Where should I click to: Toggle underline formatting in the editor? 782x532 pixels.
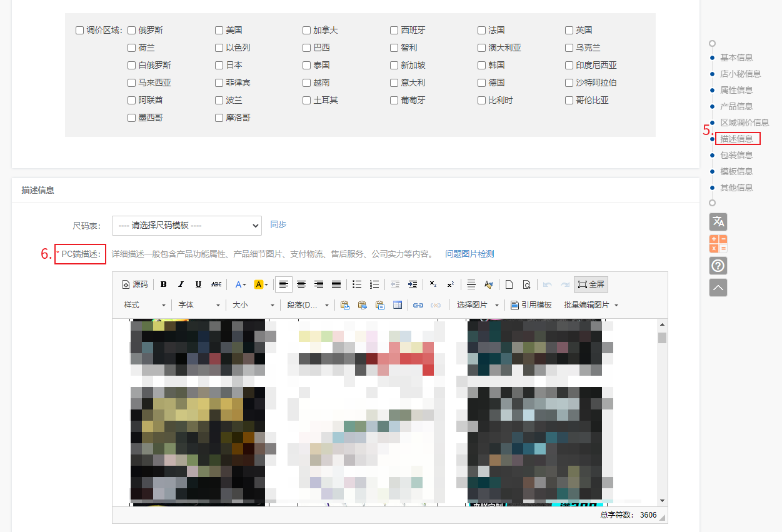point(198,284)
